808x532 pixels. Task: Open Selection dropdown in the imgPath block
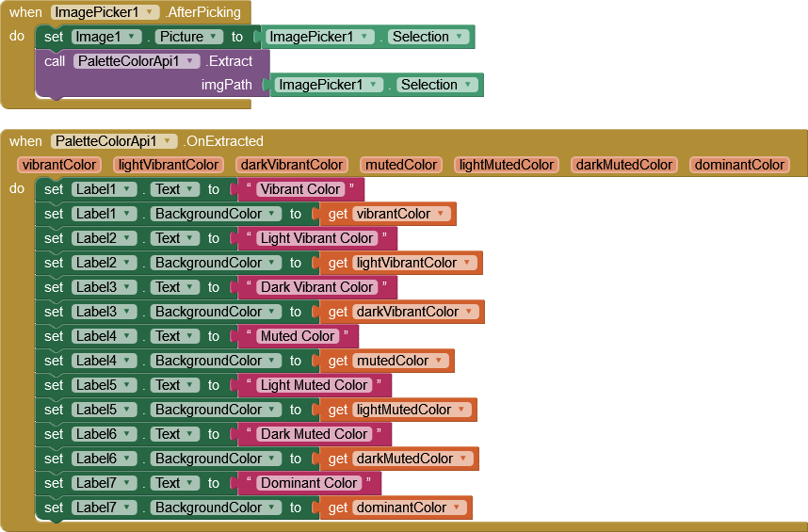[437, 85]
